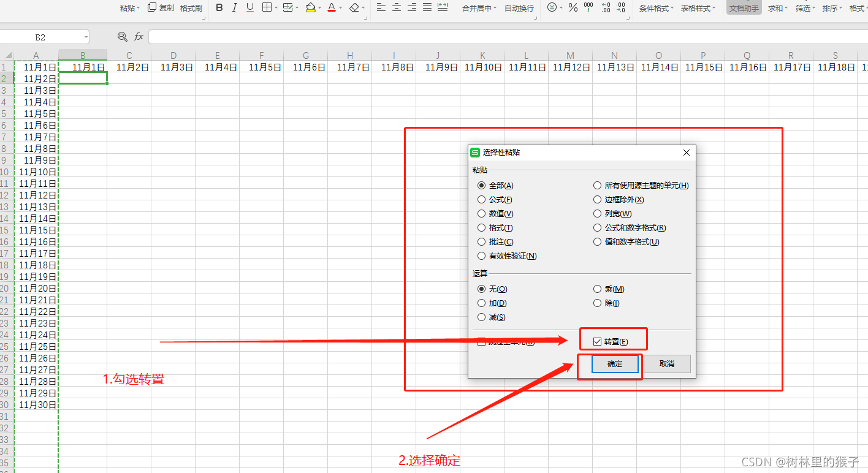
Task: Click the fx insert function icon
Action: (x=139, y=37)
